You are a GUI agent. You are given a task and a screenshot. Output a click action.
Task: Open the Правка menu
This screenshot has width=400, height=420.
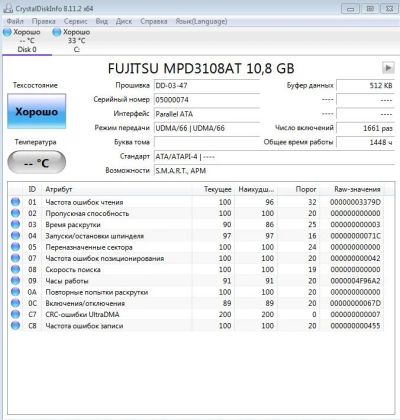44,21
